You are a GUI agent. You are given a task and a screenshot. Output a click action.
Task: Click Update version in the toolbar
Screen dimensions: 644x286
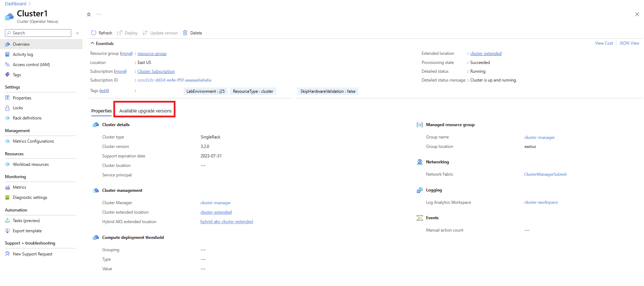160,33
